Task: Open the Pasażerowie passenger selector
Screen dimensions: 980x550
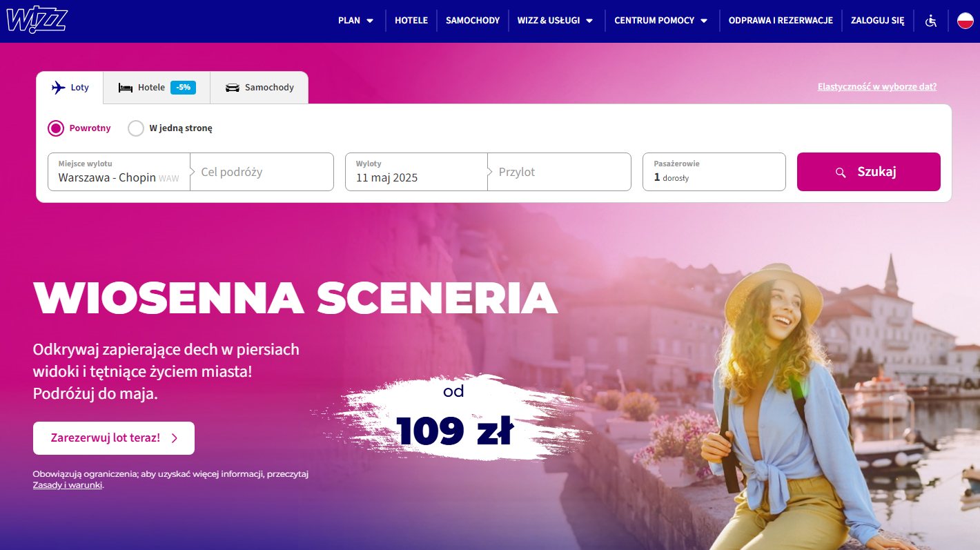Action: pyautogui.click(x=714, y=172)
